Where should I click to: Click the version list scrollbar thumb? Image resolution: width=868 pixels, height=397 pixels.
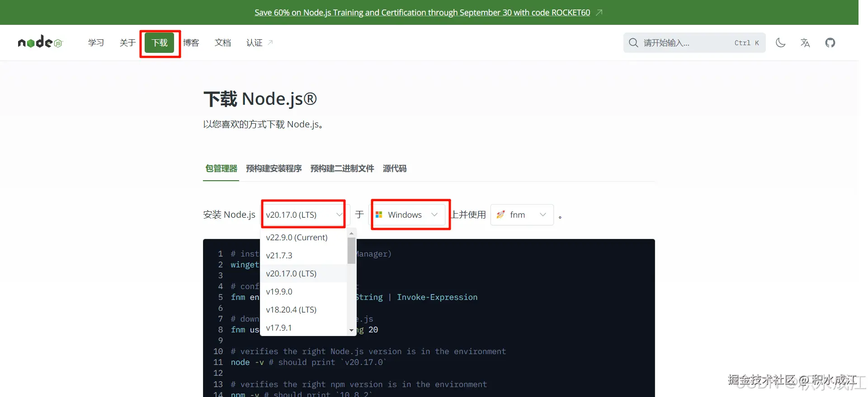pos(351,251)
